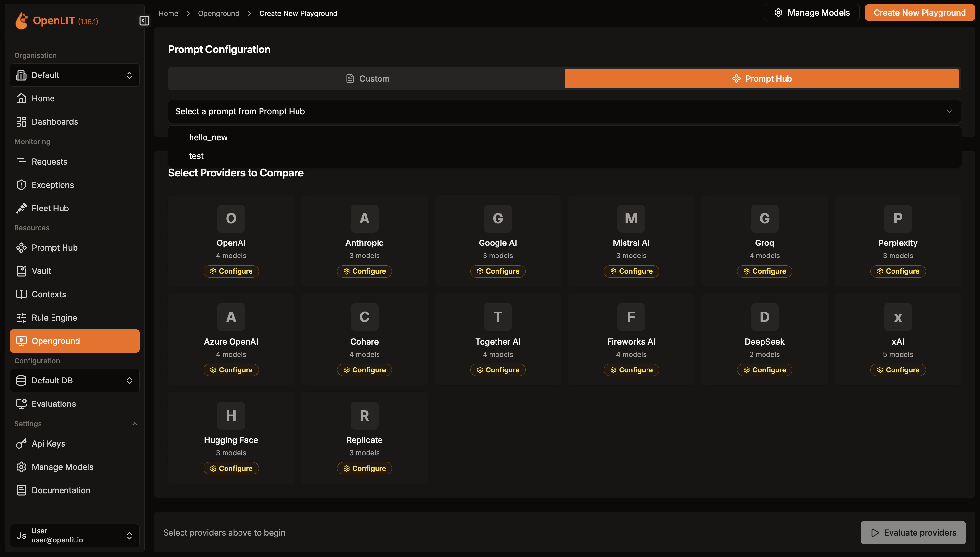This screenshot has width=980, height=557.
Task: Open Rule Engine page
Action: point(54,317)
